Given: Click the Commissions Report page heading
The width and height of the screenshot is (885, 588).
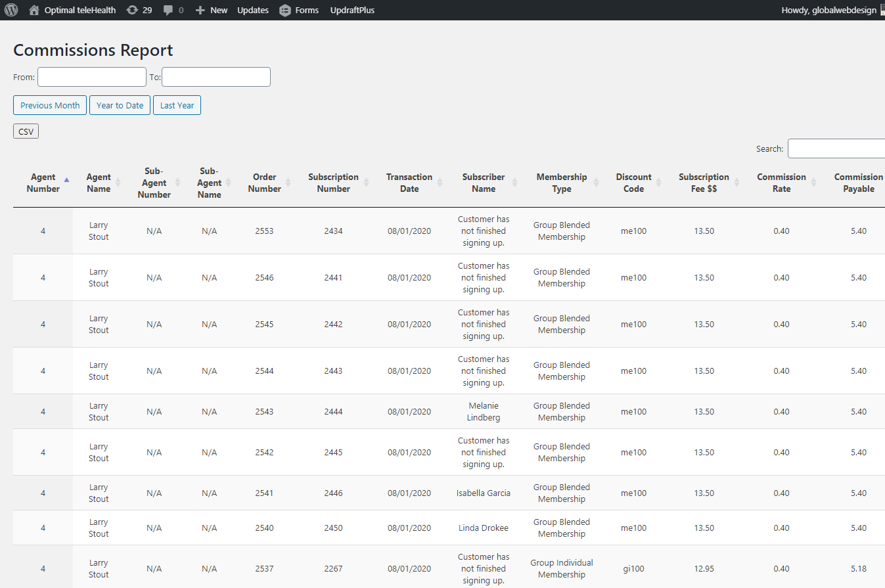Looking at the screenshot, I should [x=93, y=51].
